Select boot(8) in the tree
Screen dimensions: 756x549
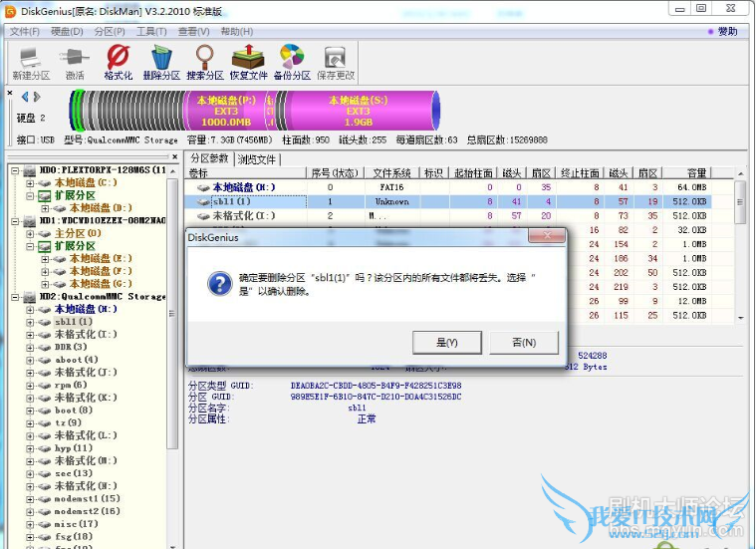pyautogui.click(x=74, y=411)
